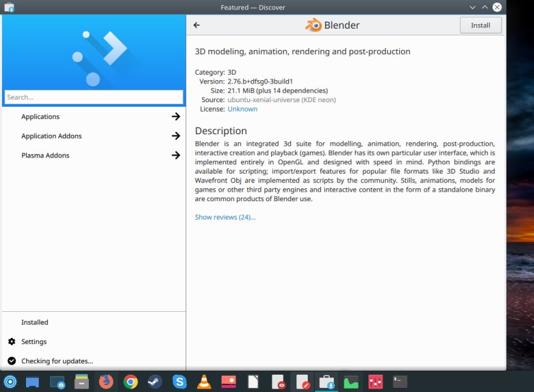Click the checkmark icon beside Checking for updates
Screen dimensions: 534x392
pyautogui.click(x=12, y=361)
